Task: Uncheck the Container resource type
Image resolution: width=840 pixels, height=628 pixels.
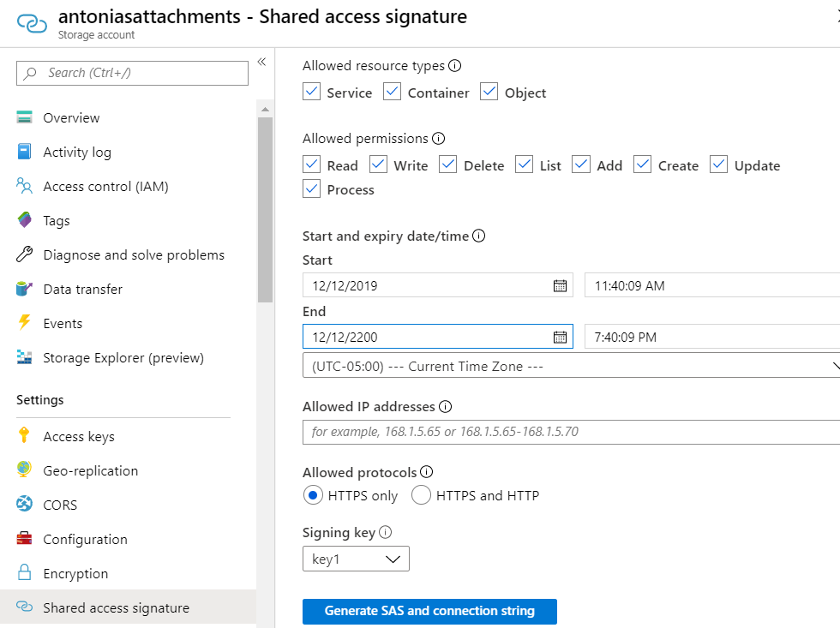Action: click(393, 92)
